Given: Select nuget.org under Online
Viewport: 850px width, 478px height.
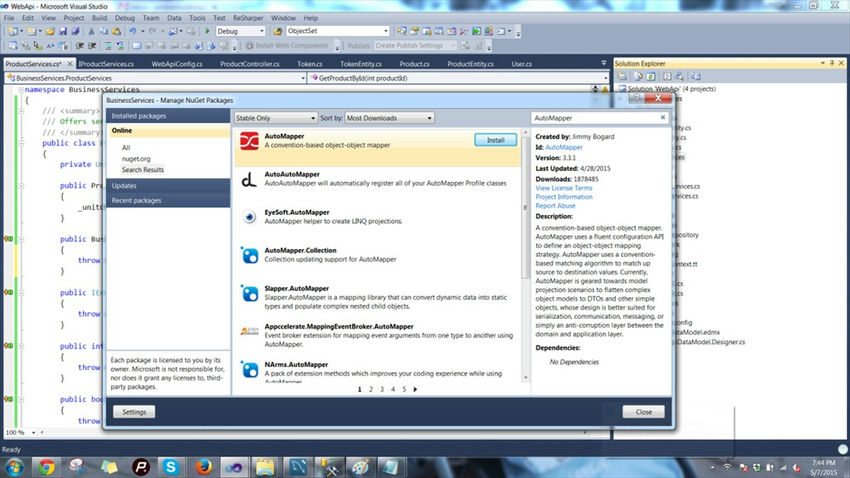Looking at the screenshot, I should click(x=136, y=159).
